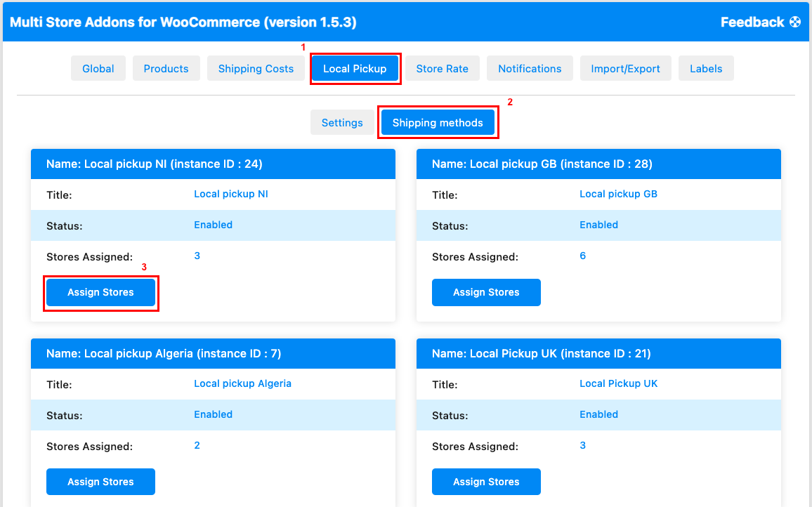The image size is (812, 507).
Task: Click the 'Local pickup NI' title value
Action: pyautogui.click(x=231, y=195)
